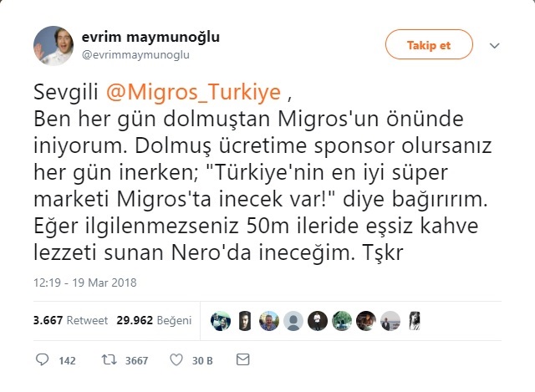Screen dimensions: 535x392
Task: Click the Takip et follow button
Action: tap(429, 44)
